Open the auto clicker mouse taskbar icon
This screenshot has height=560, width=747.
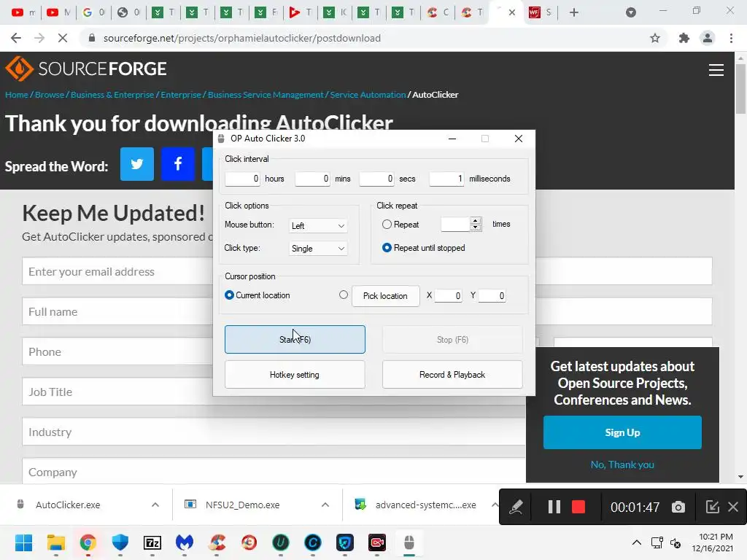coord(409,542)
